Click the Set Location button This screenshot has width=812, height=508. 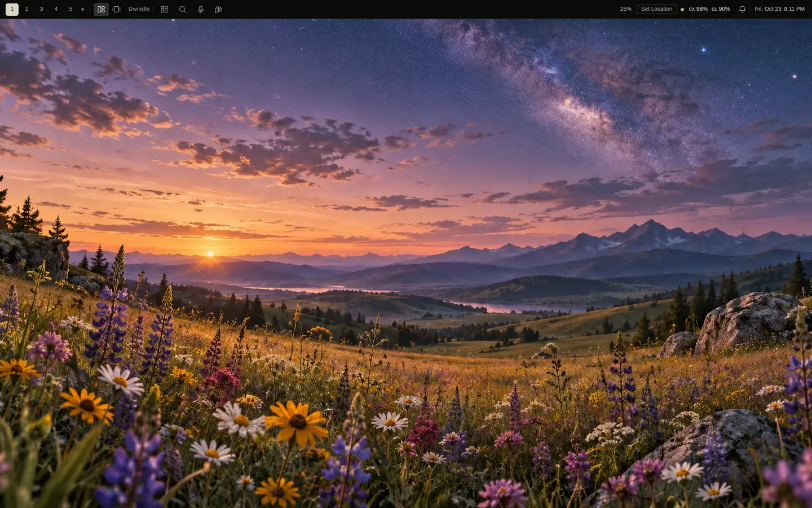(x=656, y=9)
